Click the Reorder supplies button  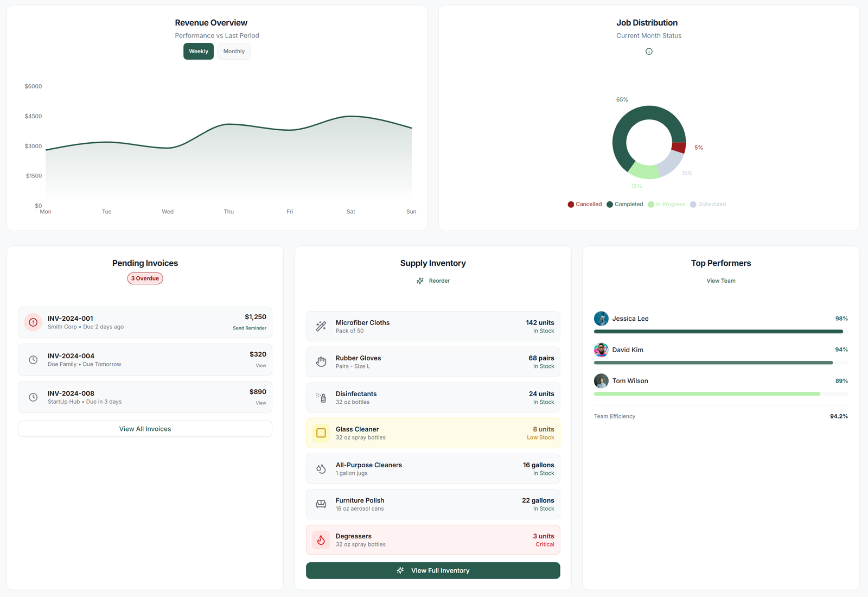[x=433, y=281]
